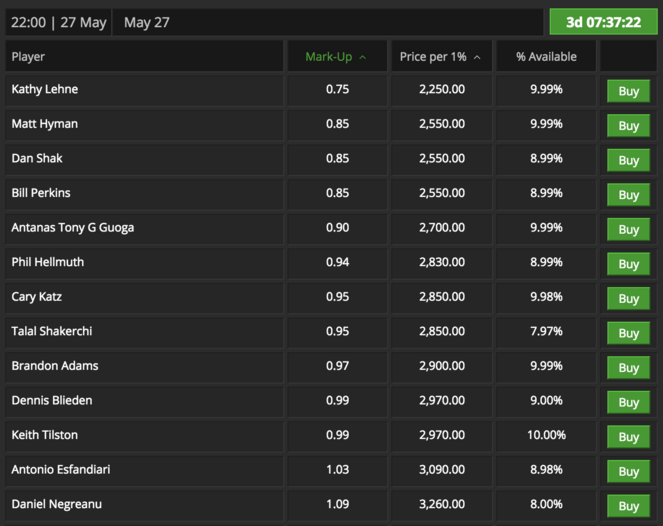Buy a share of Antanas Tony G Guoga
This screenshot has width=663, height=526.
coord(628,229)
